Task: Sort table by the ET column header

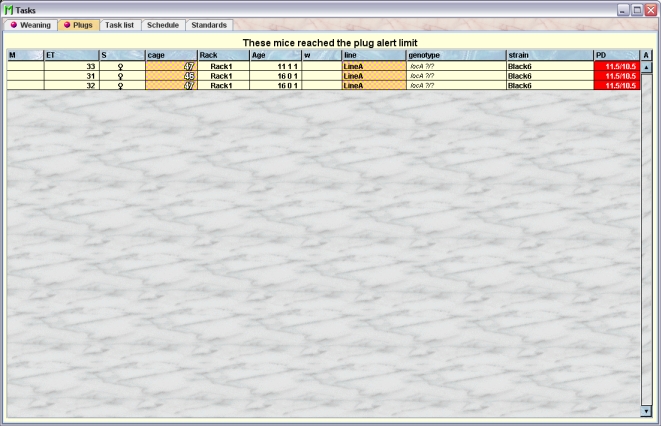Action: (70, 55)
